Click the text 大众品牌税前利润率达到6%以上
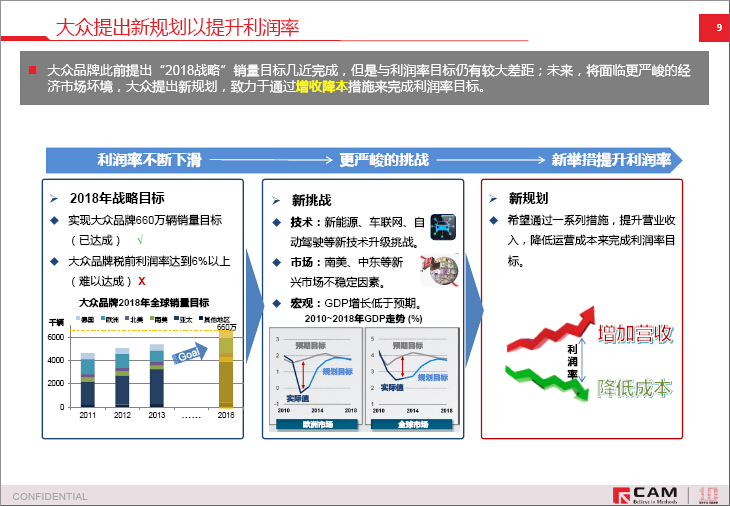Viewport: 730px width, 506px height. (x=149, y=261)
